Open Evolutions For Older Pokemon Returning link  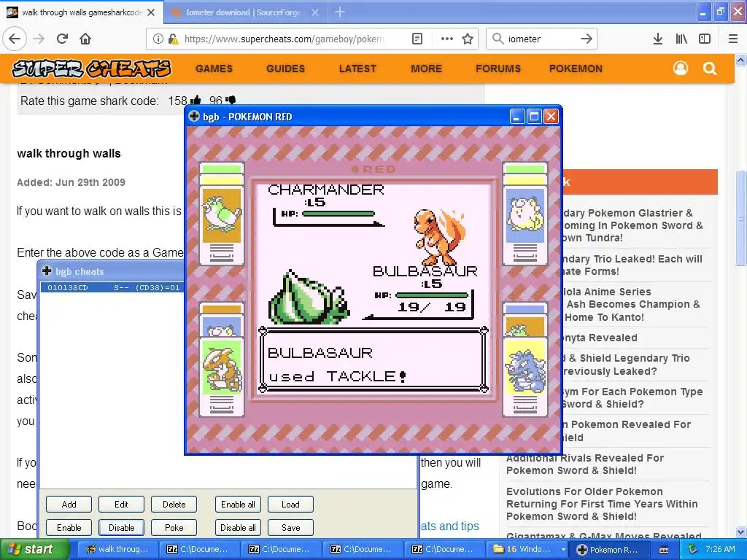[x=602, y=504]
